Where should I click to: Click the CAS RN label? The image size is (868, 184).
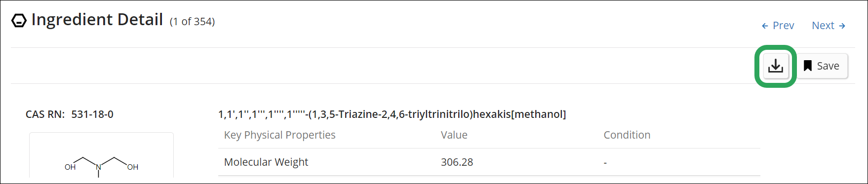click(x=45, y=114)
